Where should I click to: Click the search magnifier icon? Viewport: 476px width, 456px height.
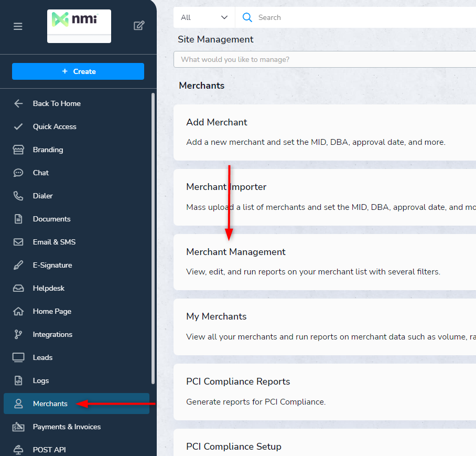(x=247, y=17)
